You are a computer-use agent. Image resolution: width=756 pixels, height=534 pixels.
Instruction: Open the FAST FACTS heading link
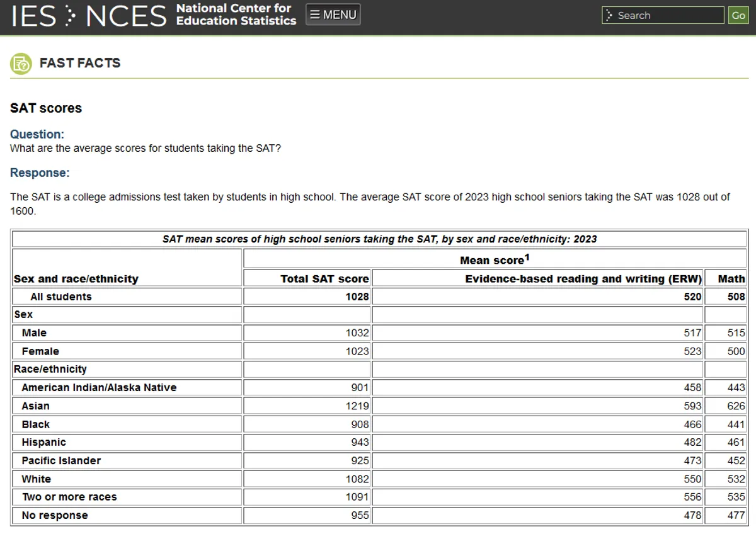(79, 63)
